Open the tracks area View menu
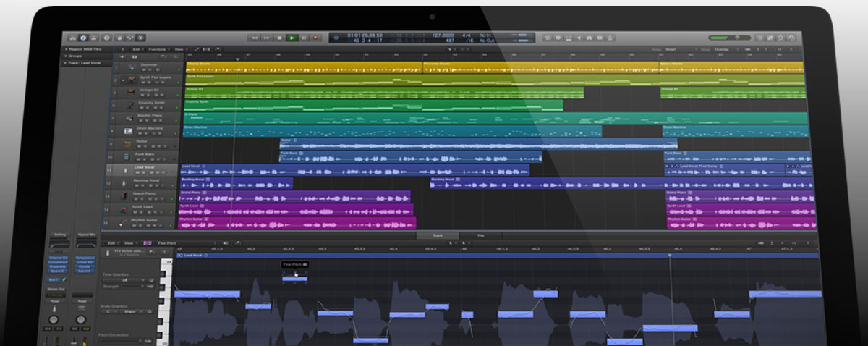Screen dimensions: 868x346 coord(180,49)
